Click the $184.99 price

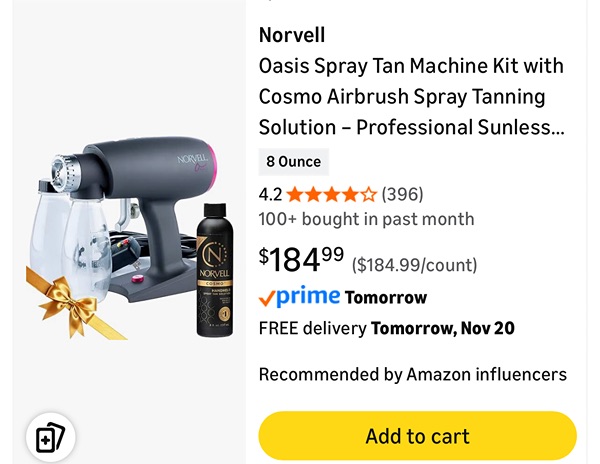[302, 259]
